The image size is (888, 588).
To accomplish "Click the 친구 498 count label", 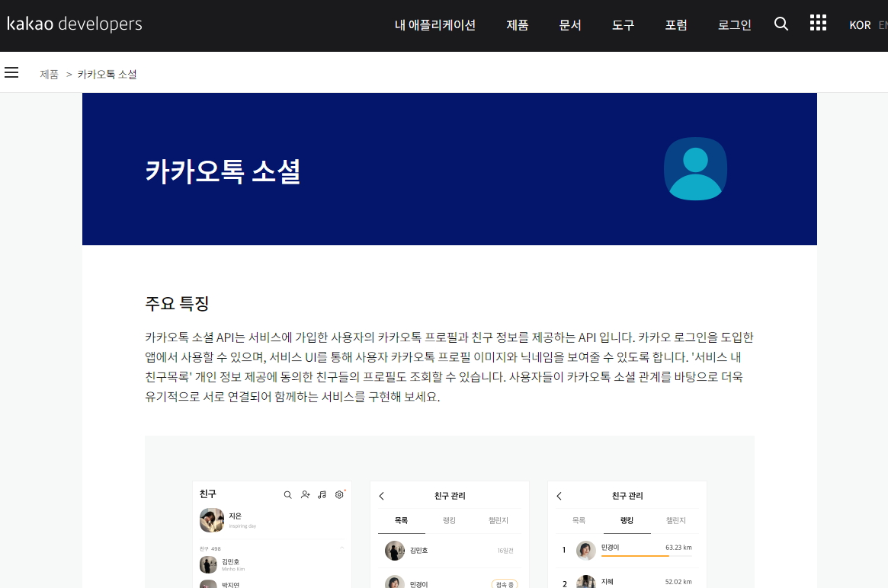I will [210, 549].
